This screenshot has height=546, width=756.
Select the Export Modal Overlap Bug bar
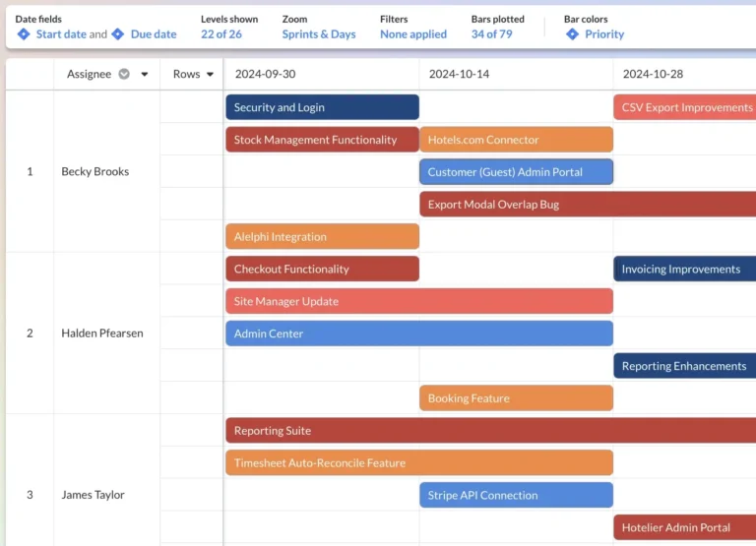tap(588, 204)
